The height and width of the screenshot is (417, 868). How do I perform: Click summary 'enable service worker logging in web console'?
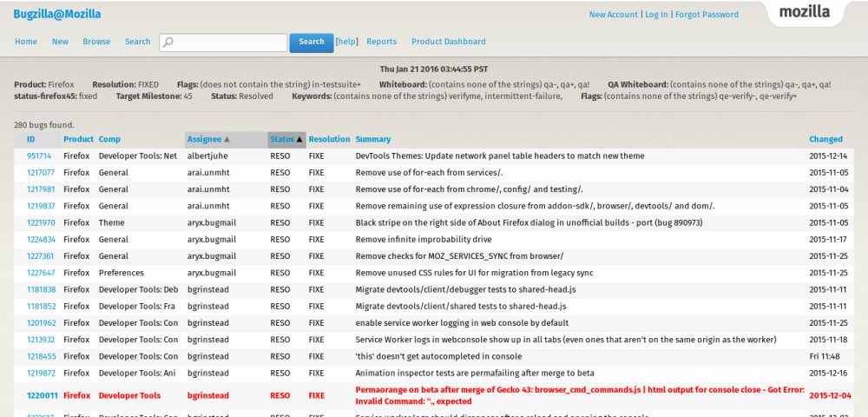click(463, 323)
